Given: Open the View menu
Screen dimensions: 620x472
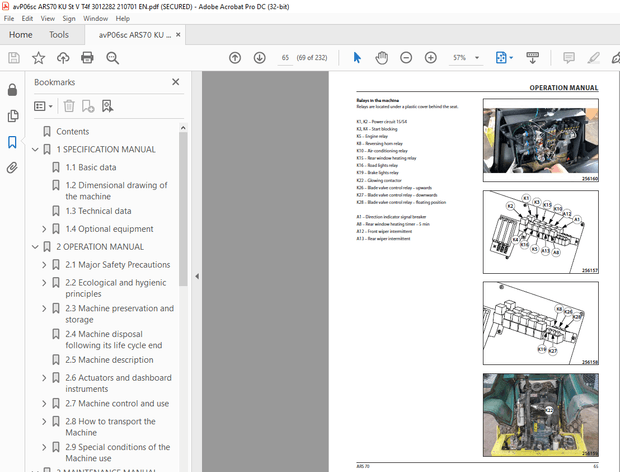Looking at the screenshot, I should click(48, 19).
